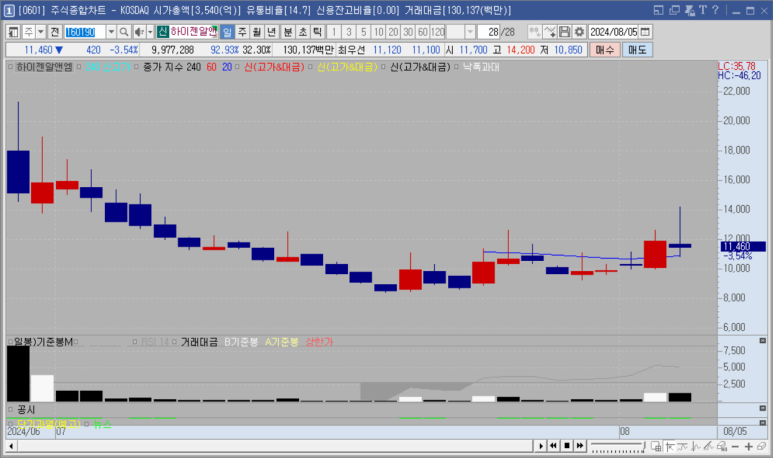Click the second overlapping-windows icon in title bar
The width and height of the screenshot is (773, 458).
(x=674, y=10)
